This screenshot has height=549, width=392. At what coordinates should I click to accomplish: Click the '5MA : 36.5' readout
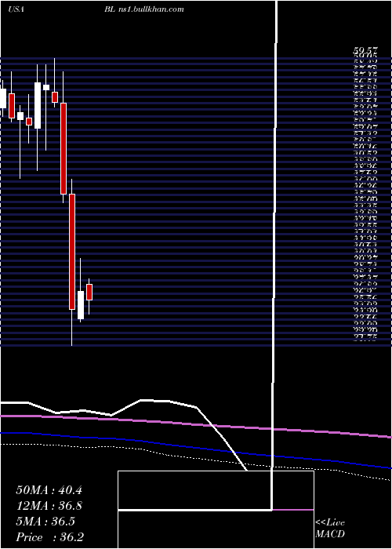click(x=45, y=522)
